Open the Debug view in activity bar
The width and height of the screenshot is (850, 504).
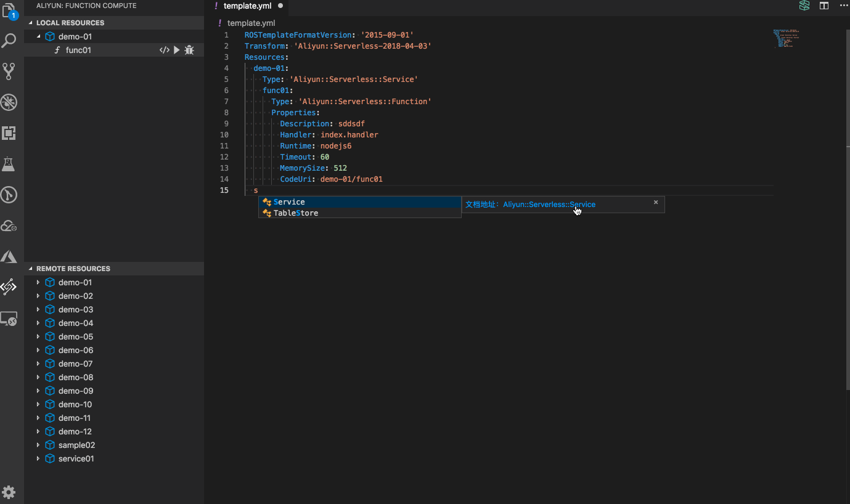coord(9,102)
